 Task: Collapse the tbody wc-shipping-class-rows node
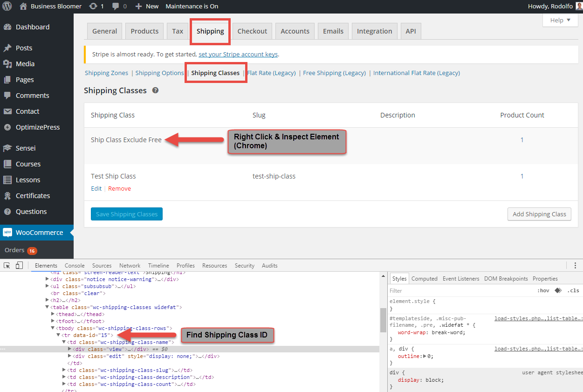pyautogui.click(x=53, y=328)
